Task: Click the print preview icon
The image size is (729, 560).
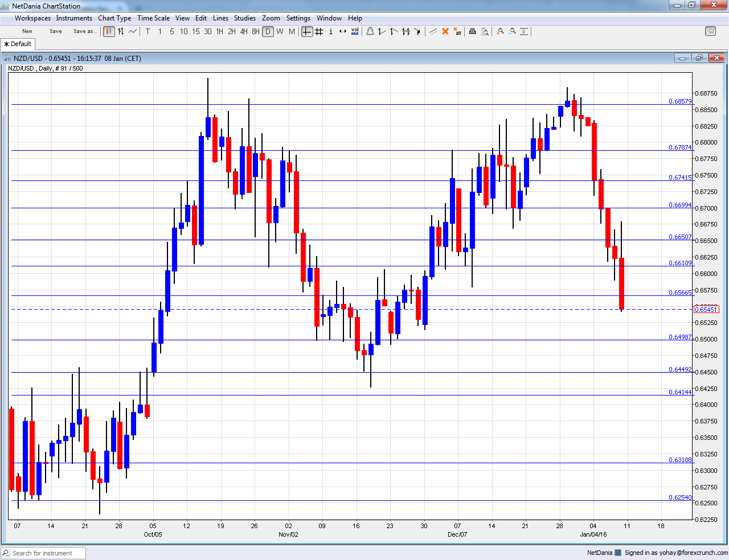Action: pyautogui.click(x=485, y=31)
